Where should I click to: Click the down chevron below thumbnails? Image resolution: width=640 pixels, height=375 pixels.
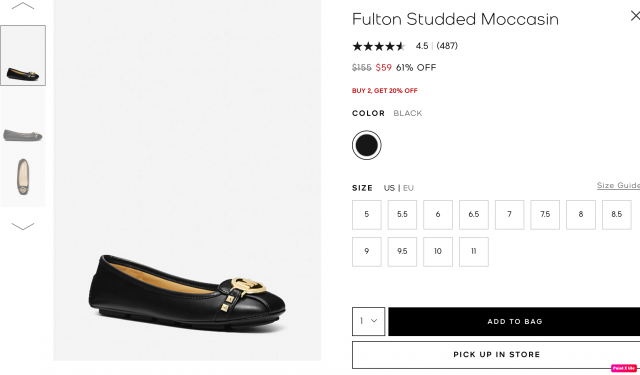[23, 226]
